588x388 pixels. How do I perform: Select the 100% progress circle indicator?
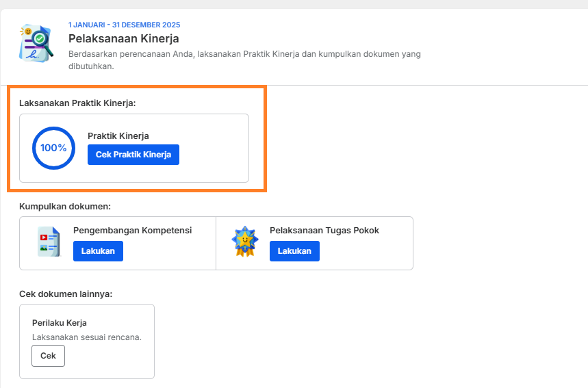click(53, 148)
